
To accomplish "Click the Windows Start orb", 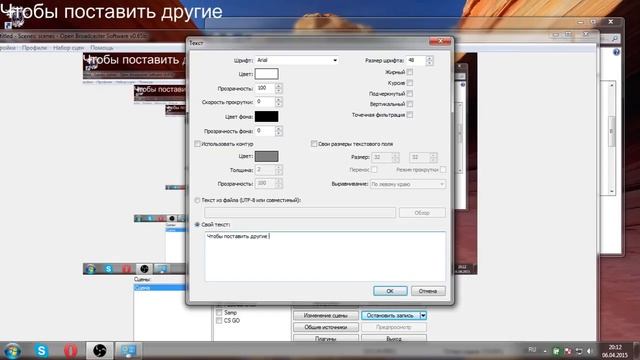I will coord(12,351).
